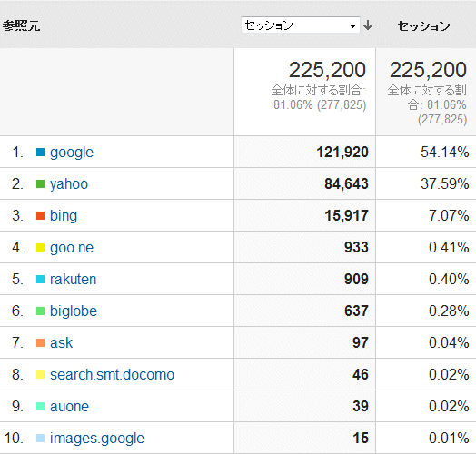Click the mint swatch next to auone
476x454 pixels.
40,407
